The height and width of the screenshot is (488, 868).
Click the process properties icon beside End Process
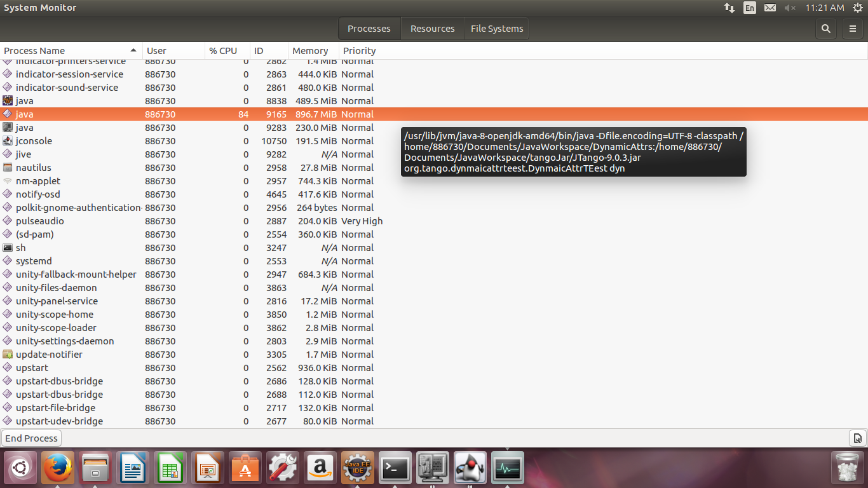[857, 438]
